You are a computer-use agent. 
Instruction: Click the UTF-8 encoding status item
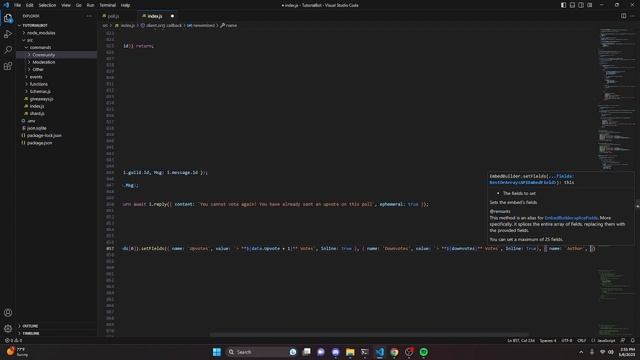[x=567, y=340]
